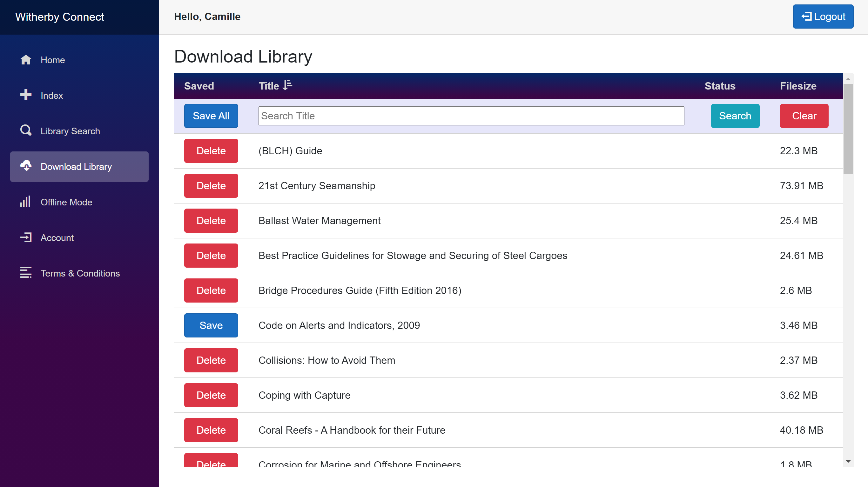Click into the Search Title field
The height and width of the screenshot is (487, 868).
pos(471,116)
